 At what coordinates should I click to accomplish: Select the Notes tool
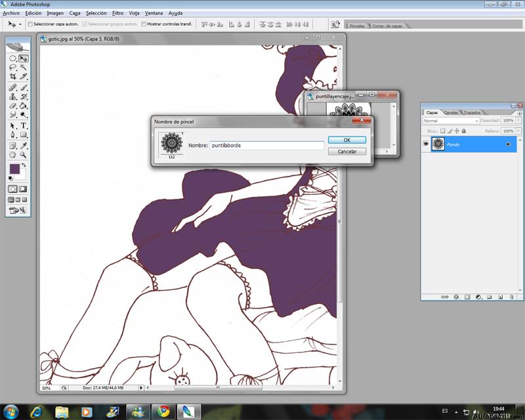tap(12, 146)
